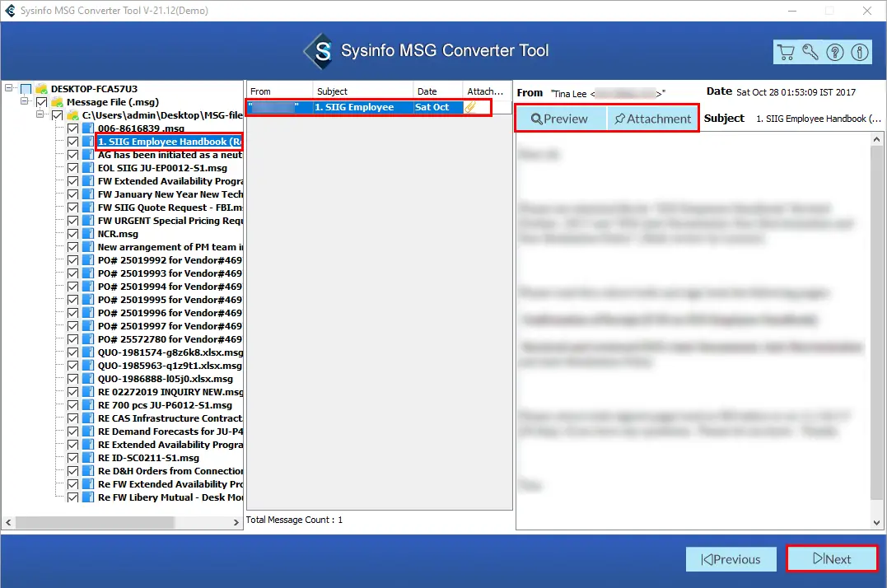The image size is (887, 588).
Task: Click preview pane scroll down arrow
Action: pyautogui.click(x=876, y=523)
